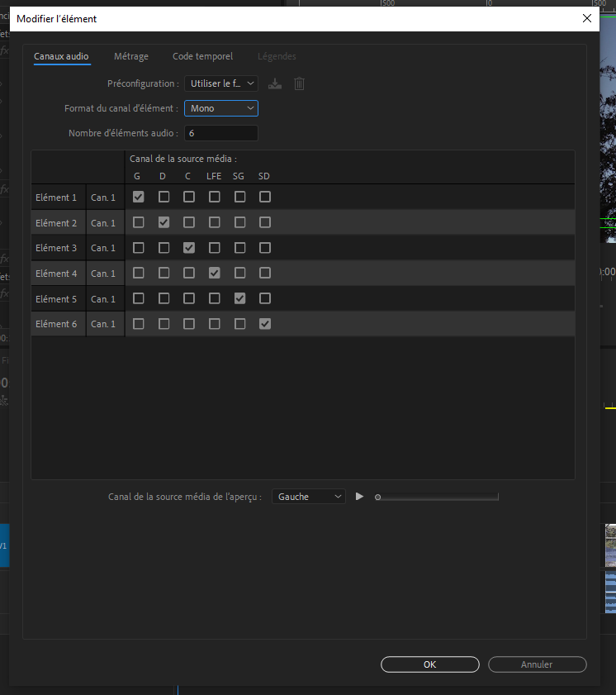Uncheck LFE channel for Elément 4
This screenshot has height=695, width=616.
tap(215, 273)
